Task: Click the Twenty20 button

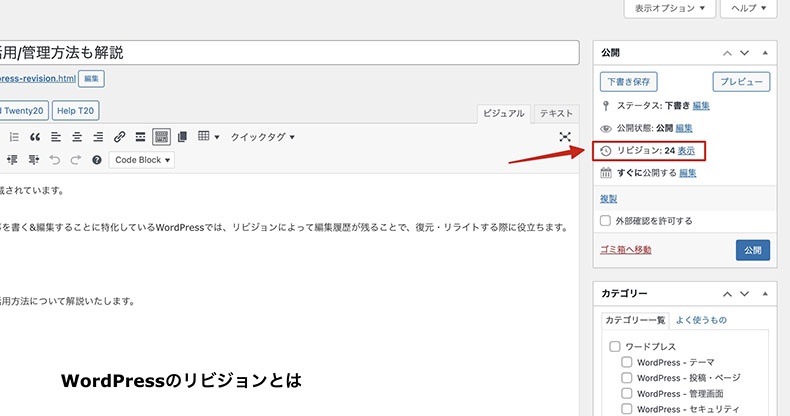Action: coord(23,111)
